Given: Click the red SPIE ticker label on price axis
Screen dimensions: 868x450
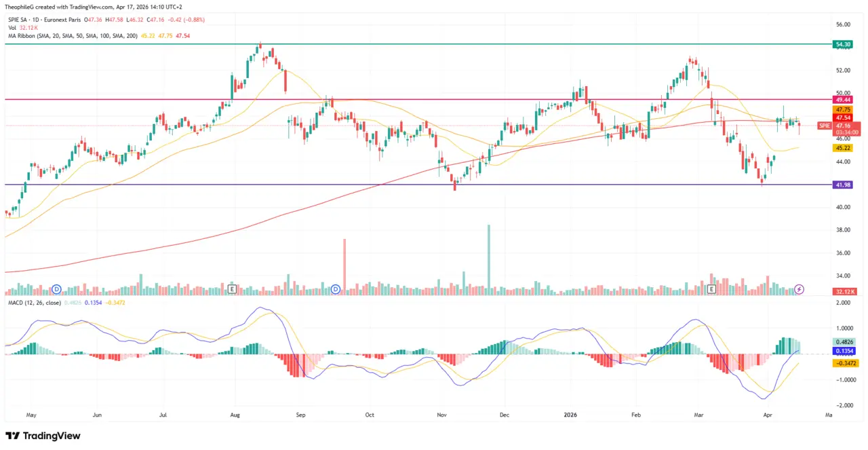Looking at the screenshot, I should (x=824, y=126).
